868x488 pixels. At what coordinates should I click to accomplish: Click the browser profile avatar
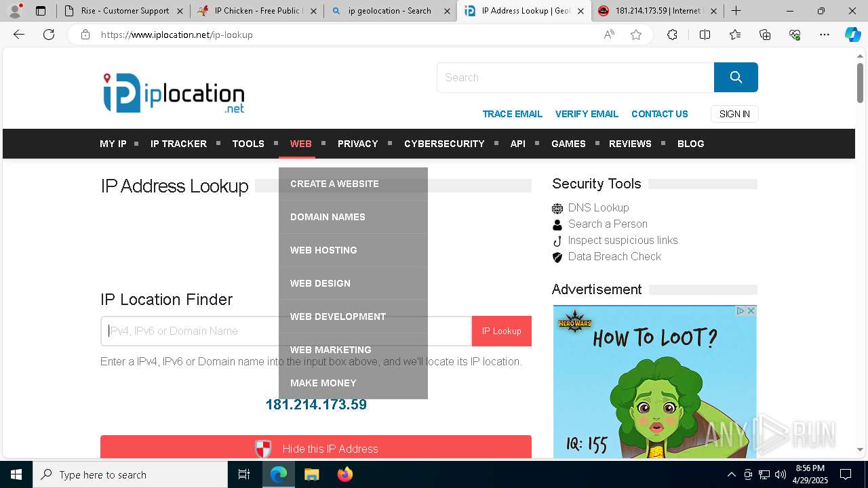click(15, 11)
